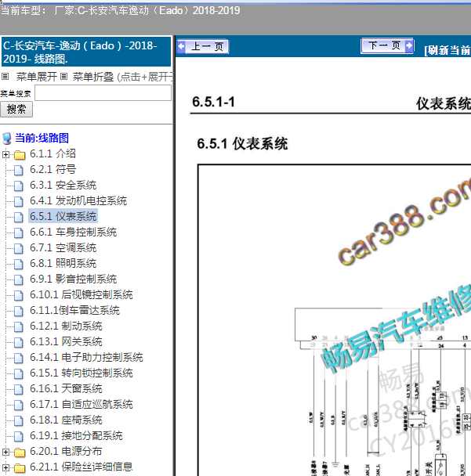Image resolution: width=471 pixels, height=476 pixels.
Task: Open 6.18.1 座椅系统 tree item
Action: coord(66,420)
